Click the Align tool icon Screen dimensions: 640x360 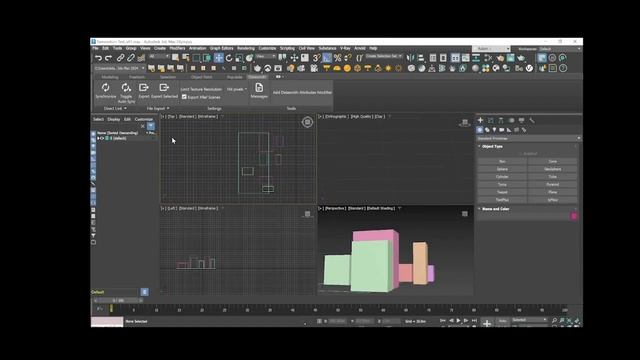(420, 58)
